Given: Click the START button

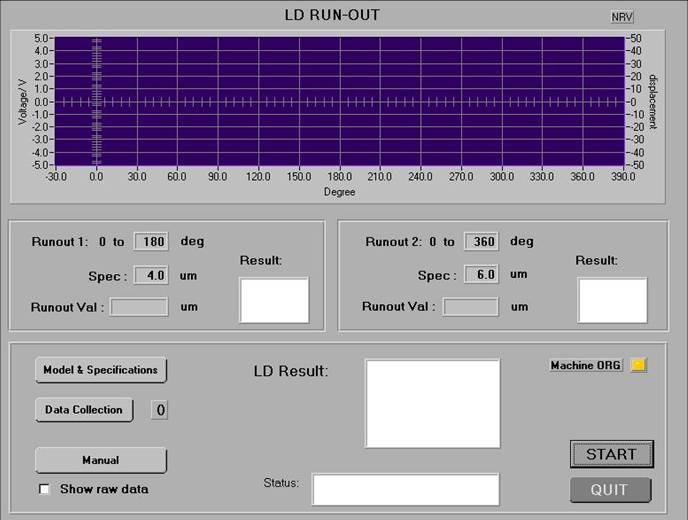Looking at the screenshot, I should coord(611,454).
